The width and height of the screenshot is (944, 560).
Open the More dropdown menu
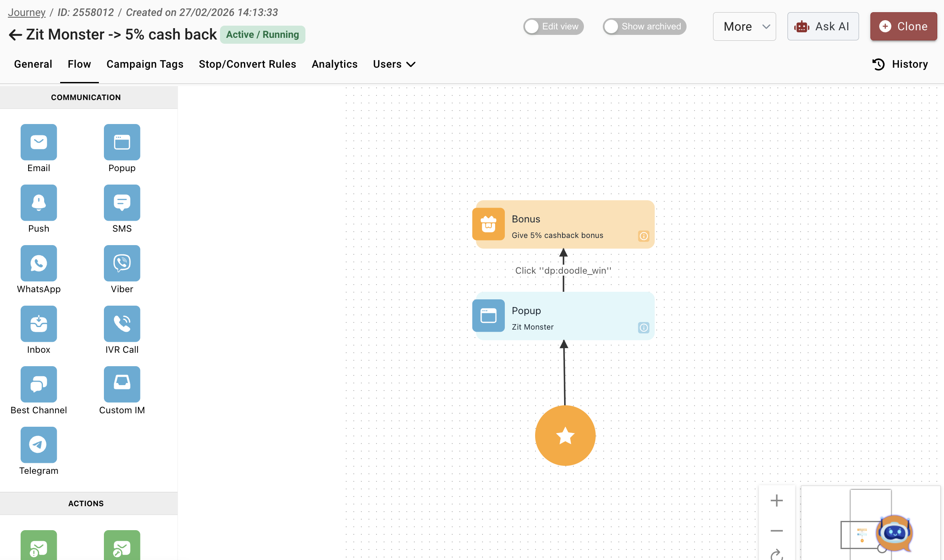coord(744,26)
